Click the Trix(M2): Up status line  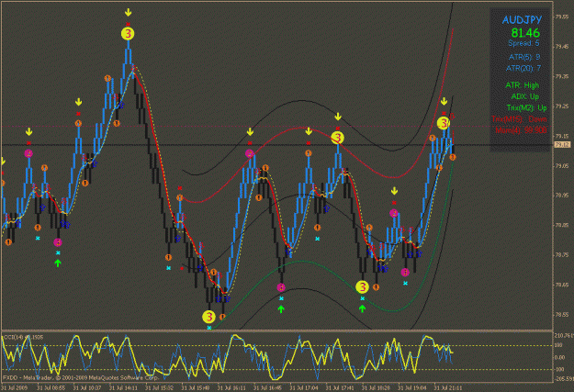point(527,107)
